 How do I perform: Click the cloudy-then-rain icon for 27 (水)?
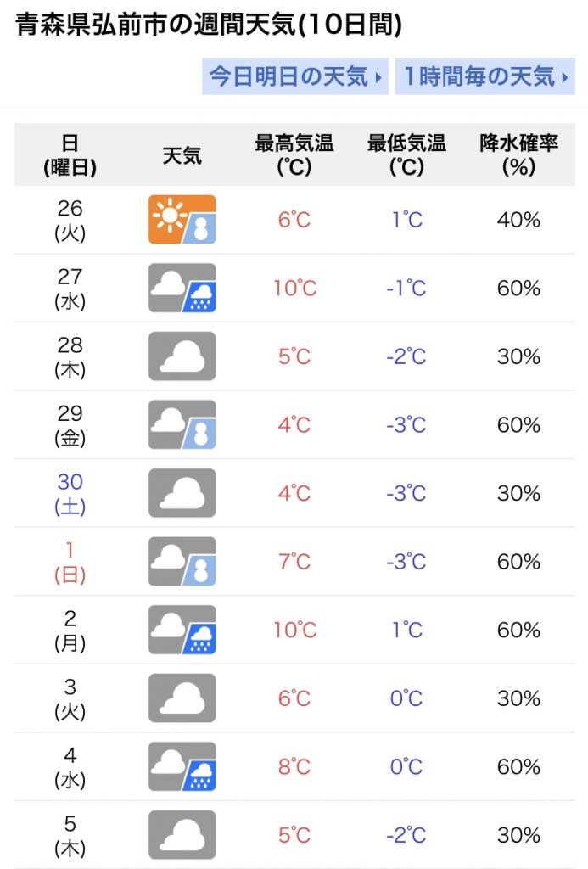tap(182, 288)
